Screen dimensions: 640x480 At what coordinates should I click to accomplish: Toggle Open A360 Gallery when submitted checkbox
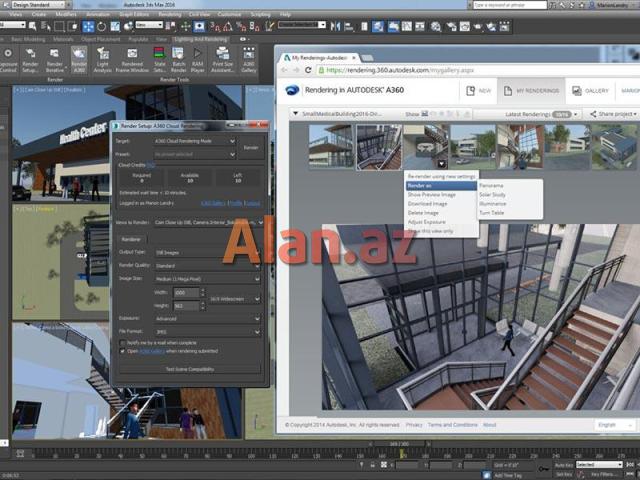(122, 351)
